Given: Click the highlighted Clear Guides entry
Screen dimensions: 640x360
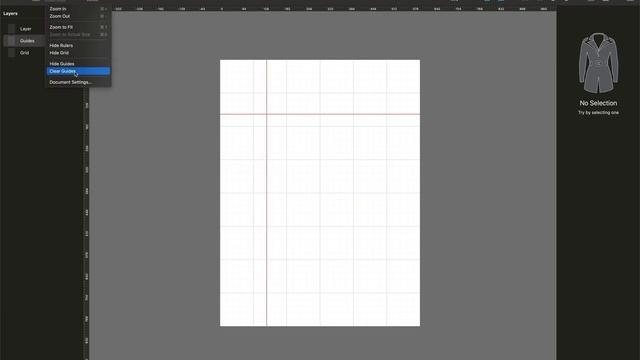Looking at the screenshot, I should tap(78, 71).
